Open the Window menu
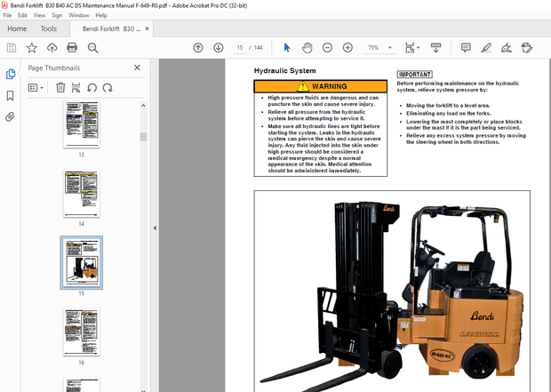Screen dimensions: 551x392 pos(79,15)
